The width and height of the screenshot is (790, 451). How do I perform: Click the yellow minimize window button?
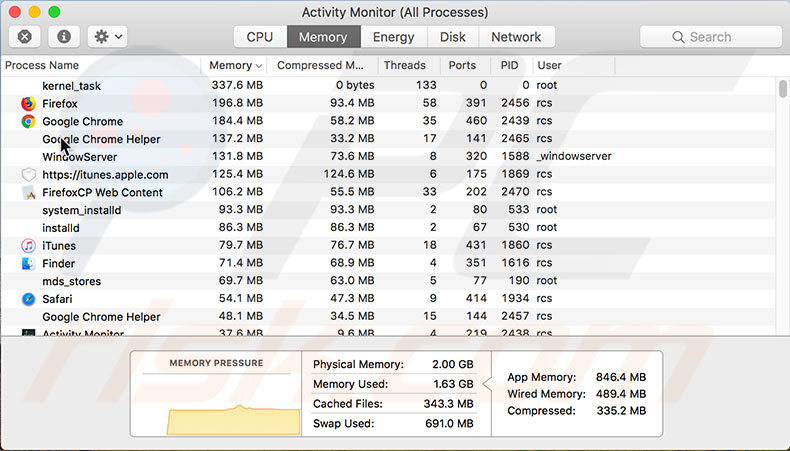coord(34,12)
